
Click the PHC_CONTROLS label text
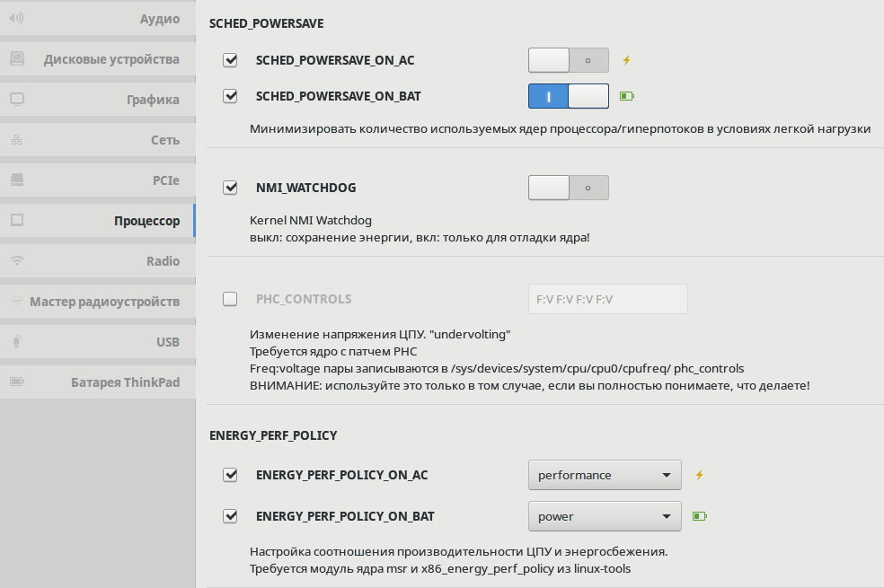coord(304,299)
